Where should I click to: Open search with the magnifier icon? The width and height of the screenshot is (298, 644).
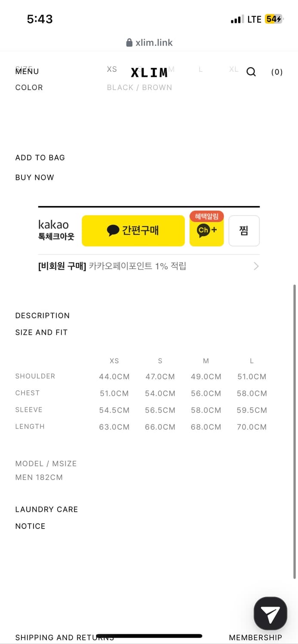point(251,73)
